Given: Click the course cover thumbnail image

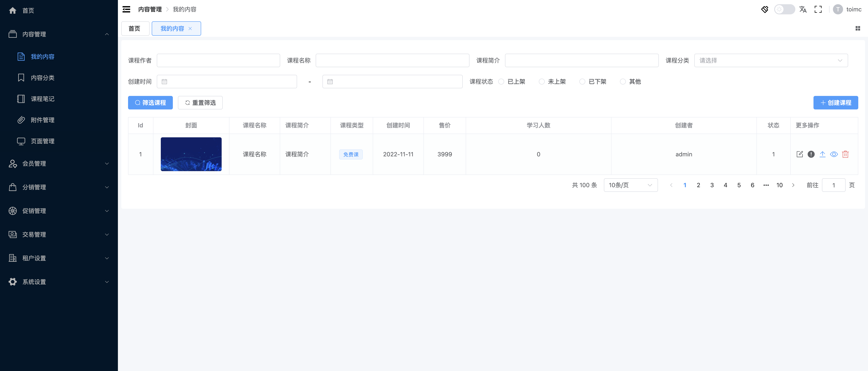Looking at the screenshot, I should click(191, 154).
